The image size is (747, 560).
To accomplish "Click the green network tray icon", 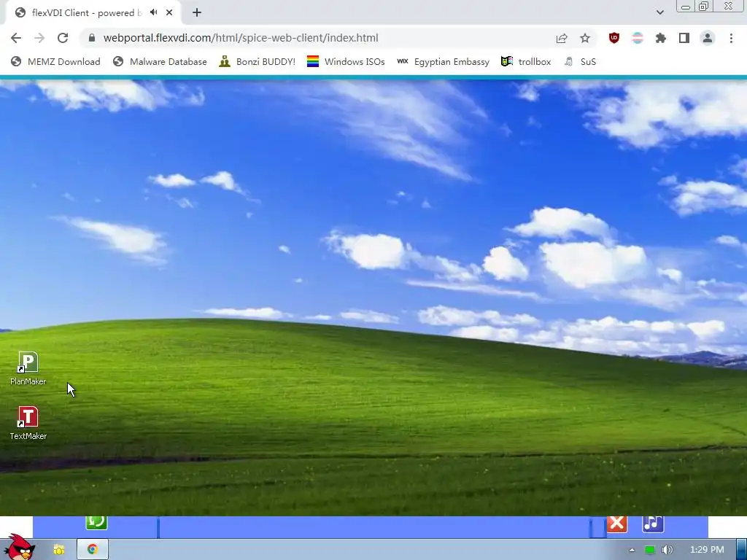I will tap(649, 550).
